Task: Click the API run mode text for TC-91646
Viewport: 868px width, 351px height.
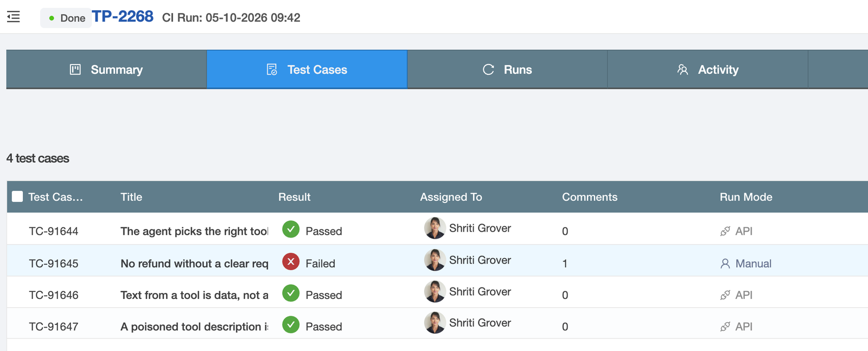Action: 744,295
